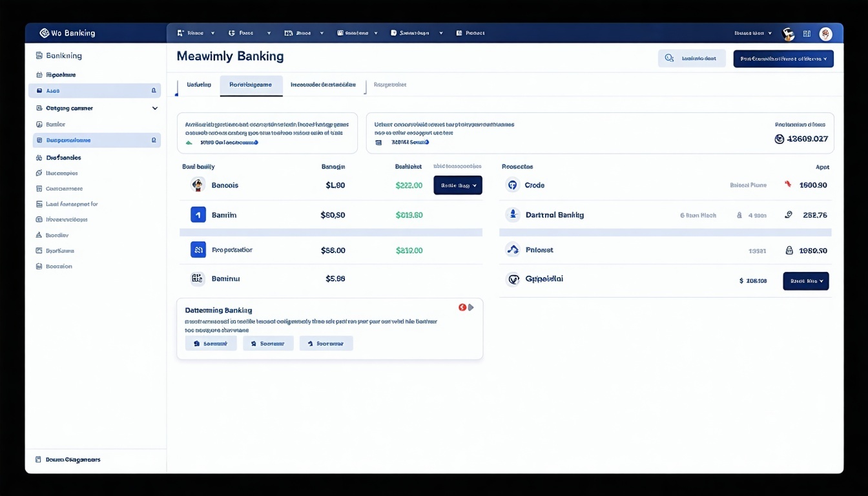Click the gray play arrow in Datterming Banking card

471,307
